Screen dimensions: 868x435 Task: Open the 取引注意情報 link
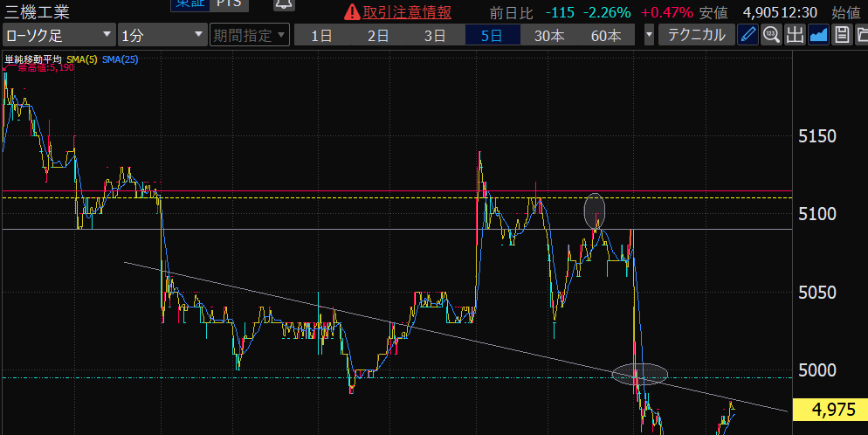pos(408,11)
